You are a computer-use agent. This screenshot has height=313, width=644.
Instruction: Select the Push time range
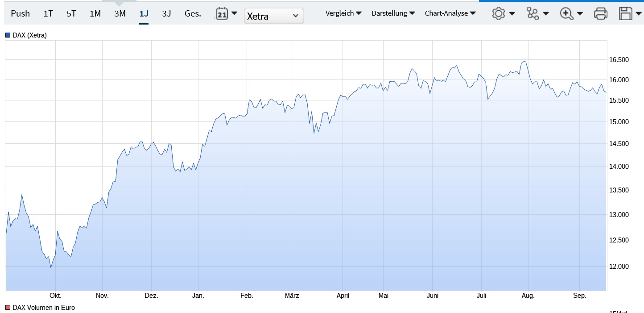pos(21,13)
